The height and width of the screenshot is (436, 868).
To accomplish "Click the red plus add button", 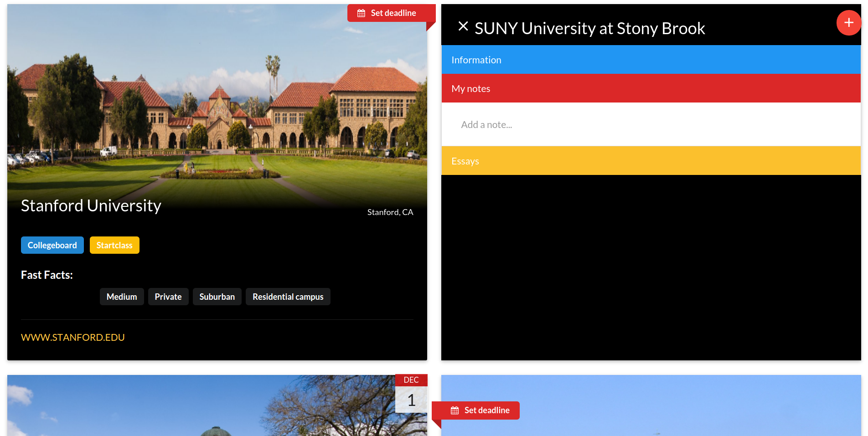I will click(848, 23).
